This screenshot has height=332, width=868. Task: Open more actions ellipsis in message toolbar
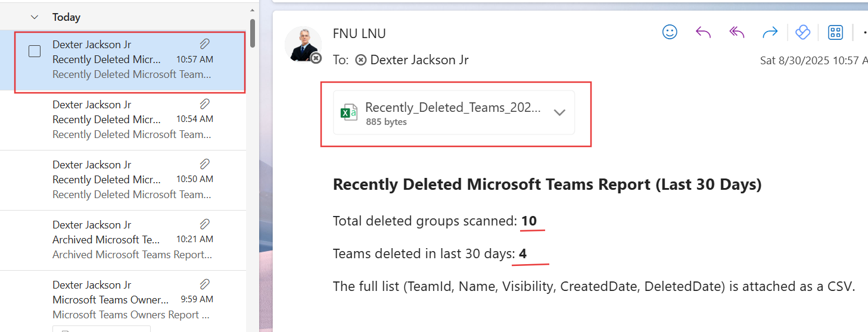click(x=864, y=32)
